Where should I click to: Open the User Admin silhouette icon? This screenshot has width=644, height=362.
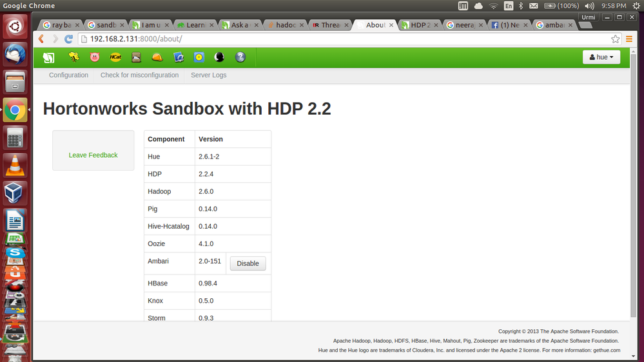pos(219,57)
